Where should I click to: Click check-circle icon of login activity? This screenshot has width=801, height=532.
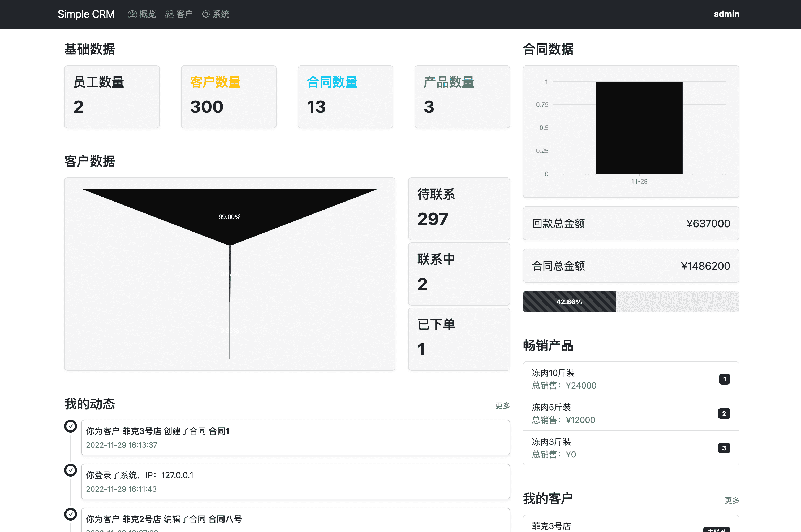71,470
